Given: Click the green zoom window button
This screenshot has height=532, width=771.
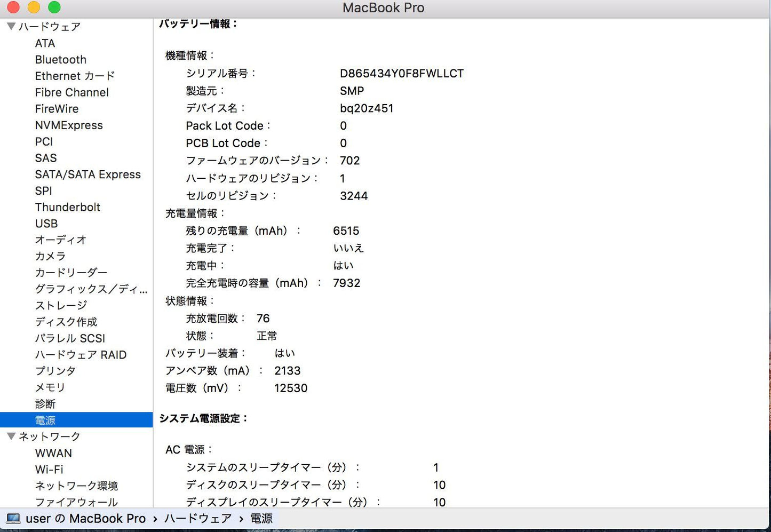Looking at the screenshot, I should 54,7.
